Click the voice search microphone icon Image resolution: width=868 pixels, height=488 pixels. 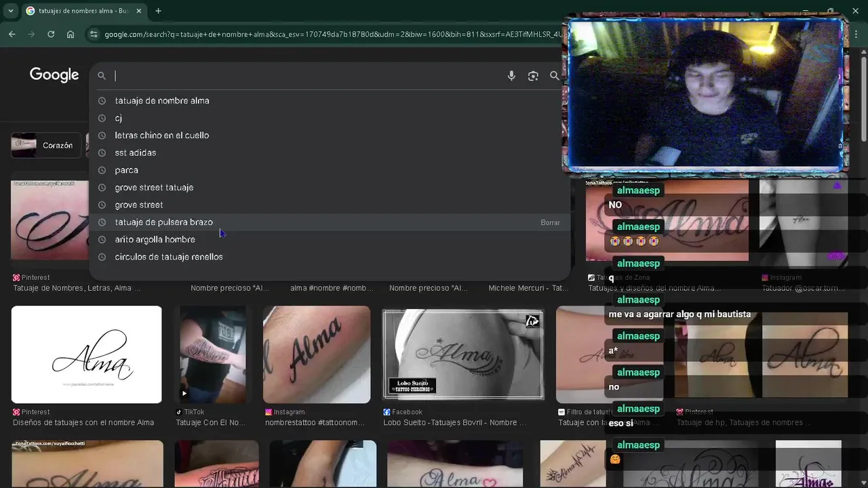coord(511,76)
